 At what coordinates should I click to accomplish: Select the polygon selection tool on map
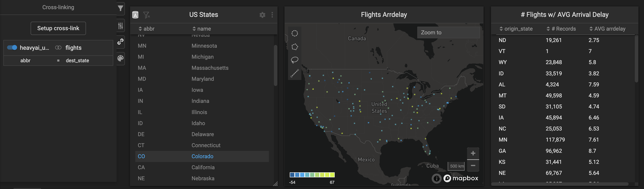coord(295,47)
